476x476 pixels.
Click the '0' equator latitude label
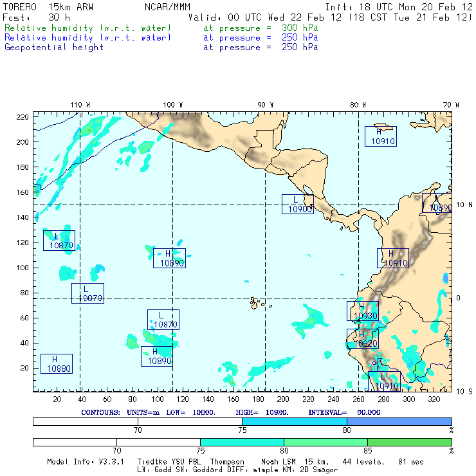tap(458, 298)
